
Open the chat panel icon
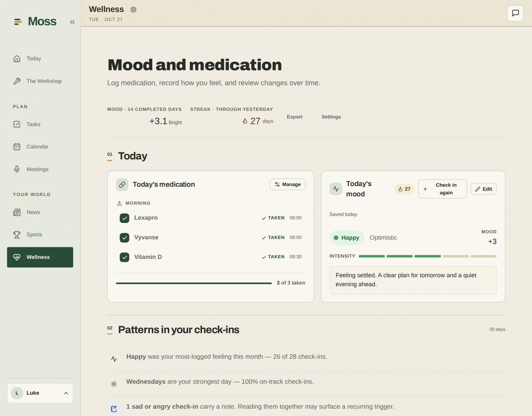pyautogui.click(x=515, y=13)
